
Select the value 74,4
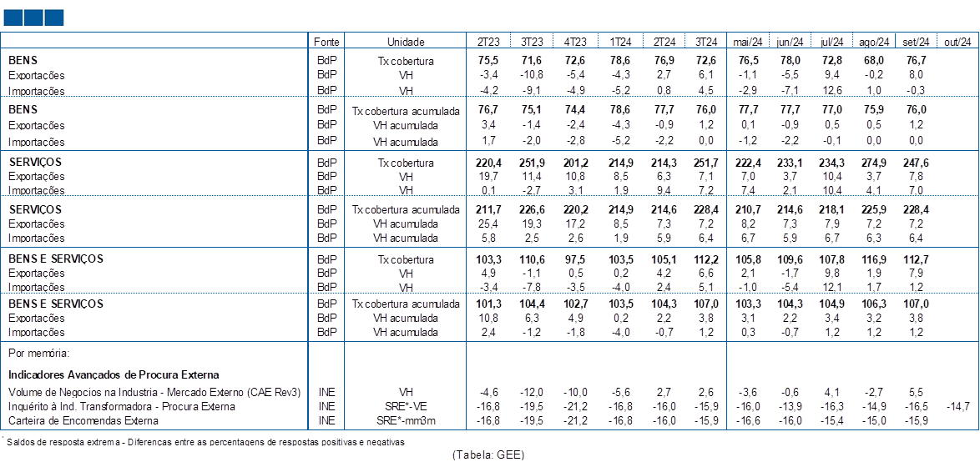[575, 111]
